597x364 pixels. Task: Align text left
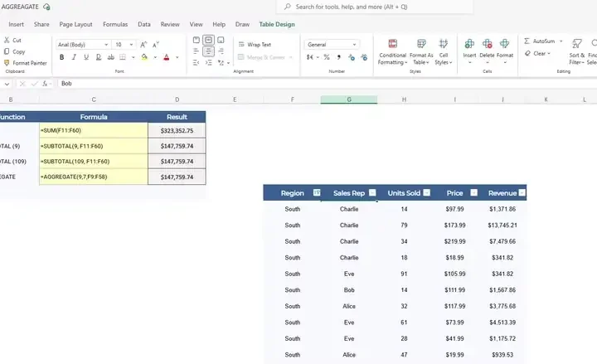196,51
